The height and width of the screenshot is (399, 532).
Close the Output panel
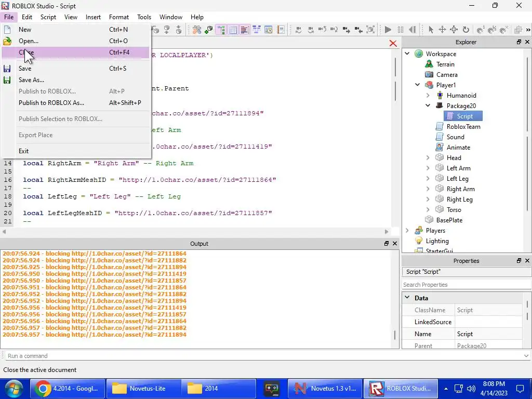click(395, 244)
